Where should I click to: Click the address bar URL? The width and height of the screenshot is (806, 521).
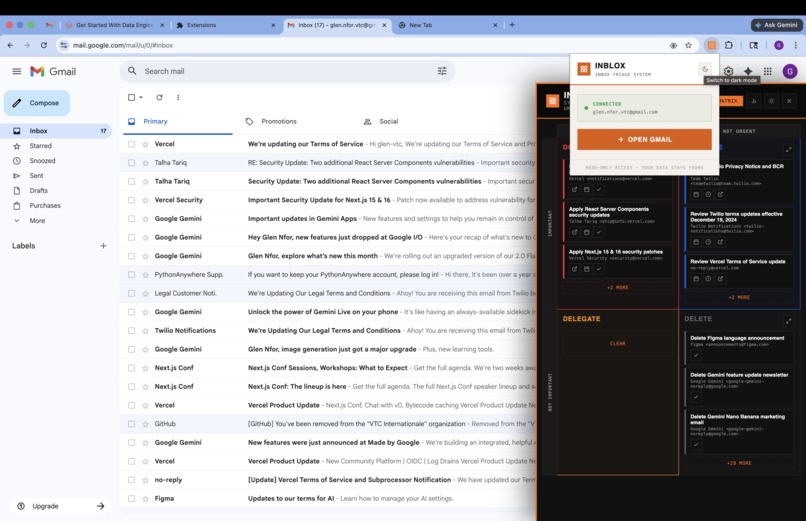coord(123,45)
